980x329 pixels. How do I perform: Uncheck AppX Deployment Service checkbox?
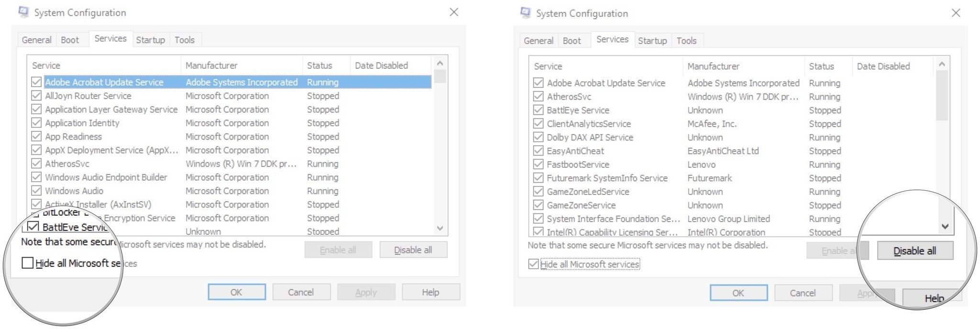coord(36,150)
